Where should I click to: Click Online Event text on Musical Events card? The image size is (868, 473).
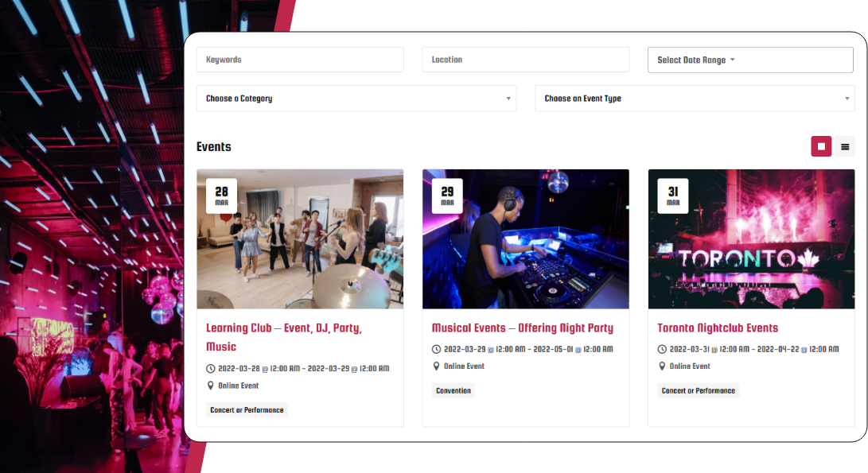pyautogui.click(x=464, y=366)
